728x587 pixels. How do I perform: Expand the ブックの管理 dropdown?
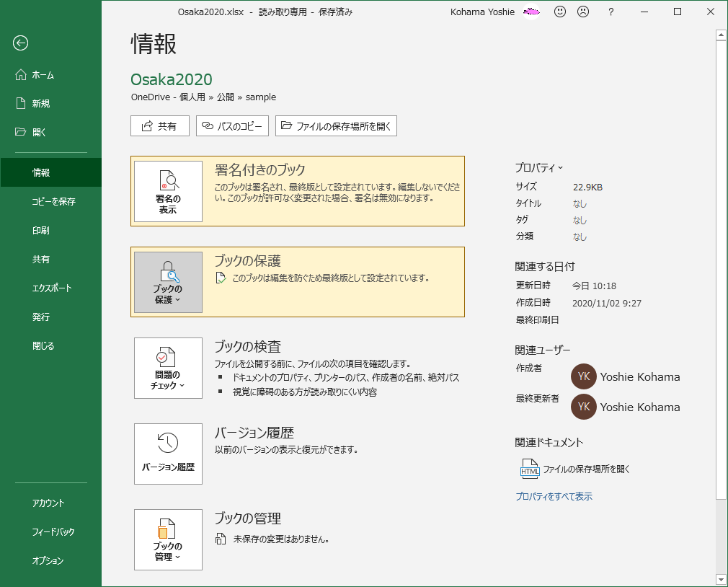[176, 555]
